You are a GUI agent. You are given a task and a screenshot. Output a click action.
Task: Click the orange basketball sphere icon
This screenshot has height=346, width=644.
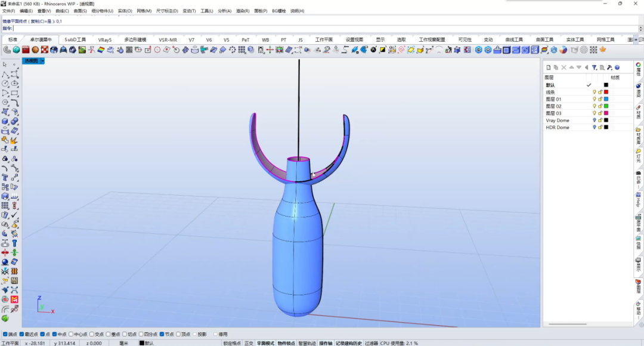pyautogui.click(x=35, y=50)
